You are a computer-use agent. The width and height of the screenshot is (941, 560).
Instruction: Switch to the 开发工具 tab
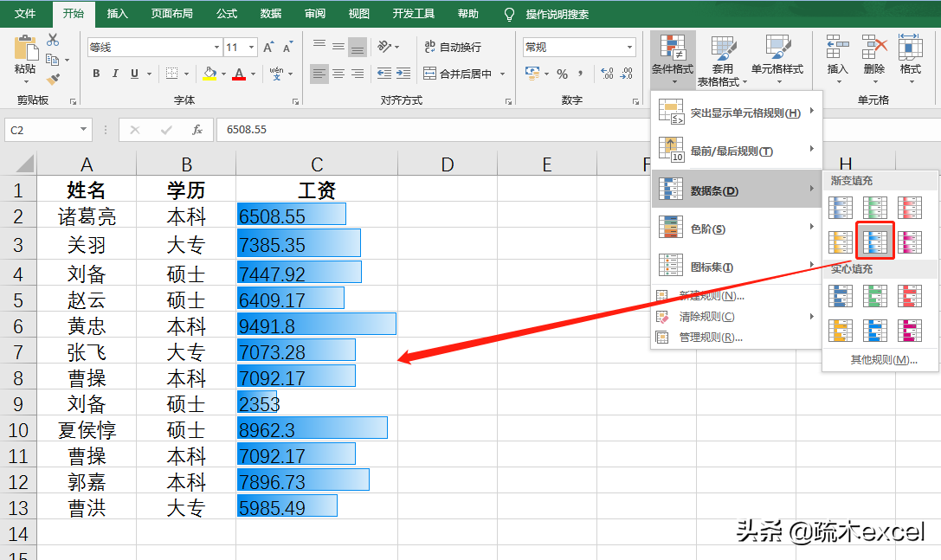[x=414, y=13]
